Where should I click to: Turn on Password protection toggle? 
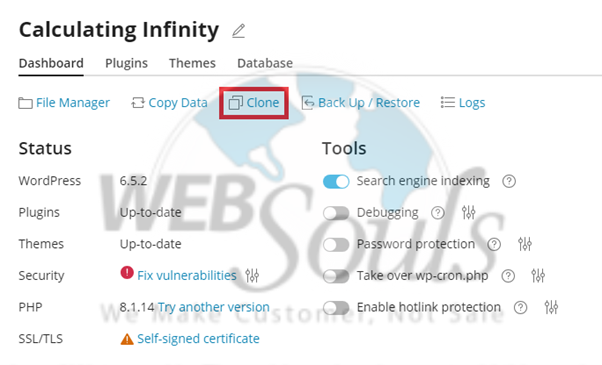pyautogui.click(x=336, y=244)
